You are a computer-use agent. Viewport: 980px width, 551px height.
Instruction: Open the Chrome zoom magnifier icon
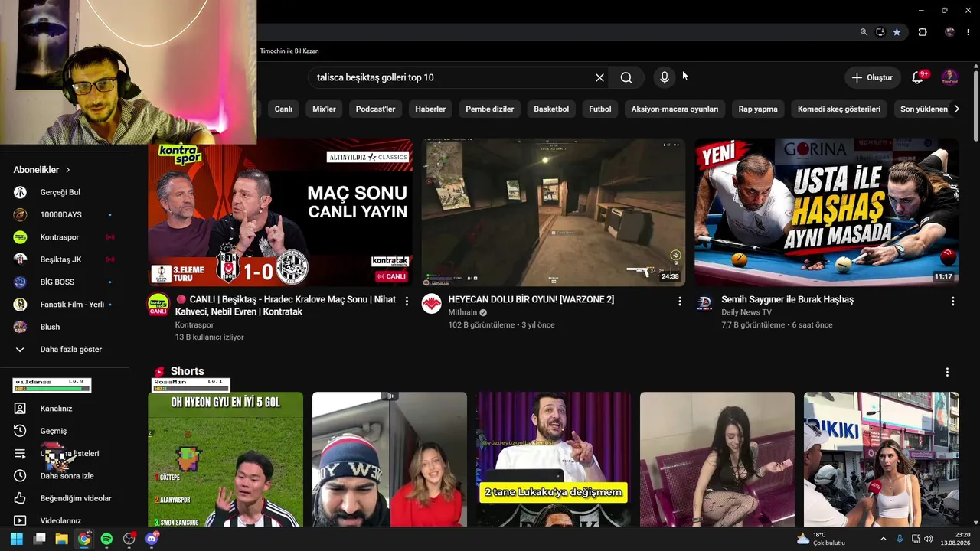[x=864, y=32]
